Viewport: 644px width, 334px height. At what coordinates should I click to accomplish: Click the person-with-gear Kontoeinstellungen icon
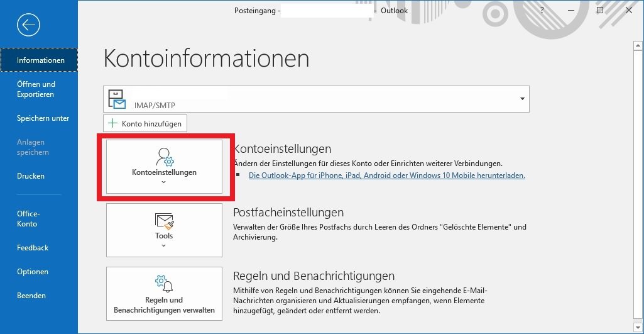(165, 157)
